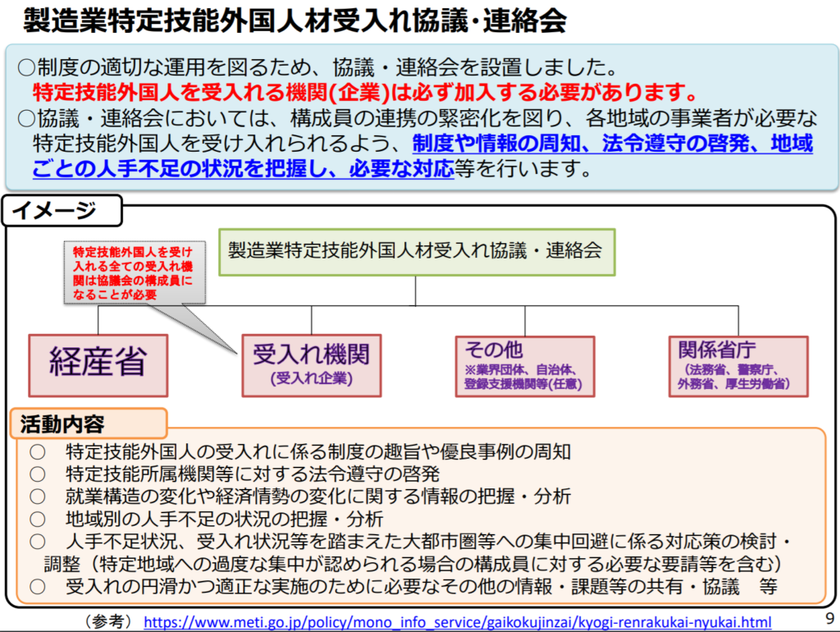Click the sub-label (法務省、警察庁、 in 関係省庁 box

(732, 370)
